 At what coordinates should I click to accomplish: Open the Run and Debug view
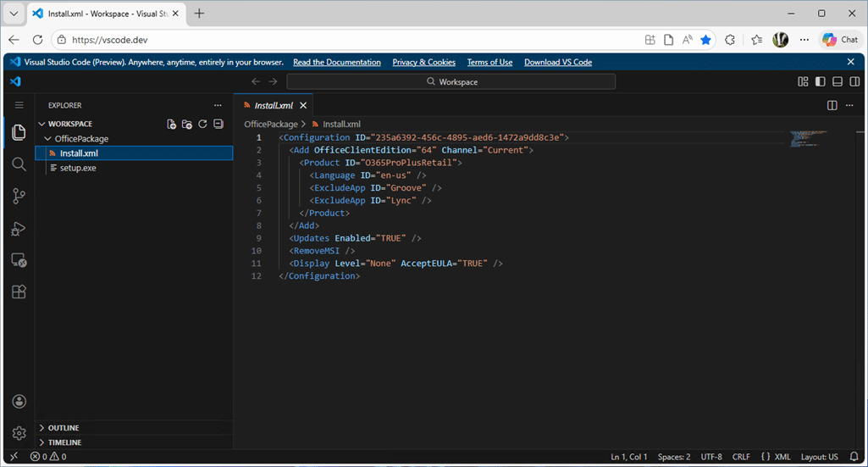(x=19, y=228)
